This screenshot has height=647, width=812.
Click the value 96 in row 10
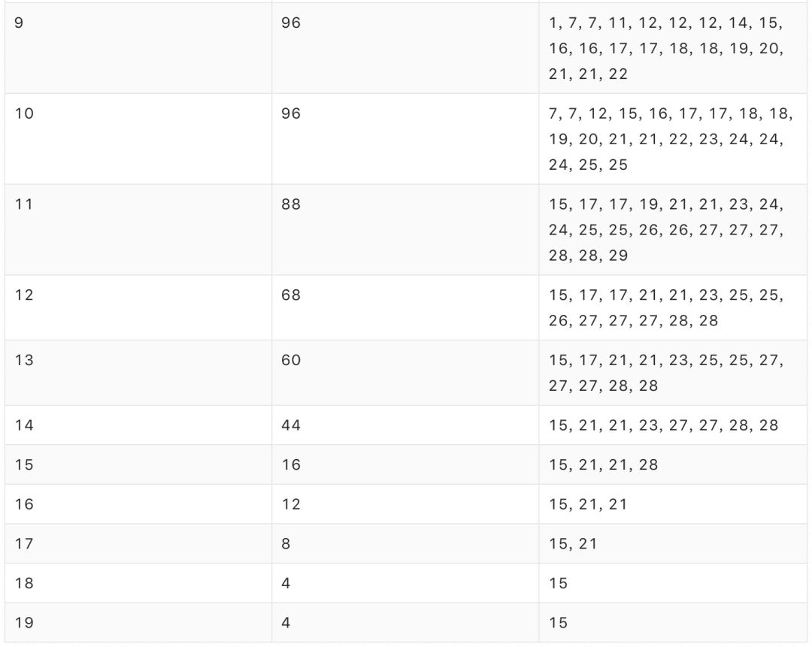[290, 113]
